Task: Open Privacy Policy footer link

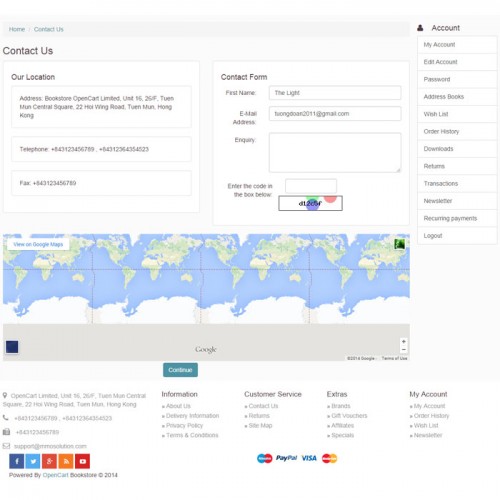Action: coord(184,425)
